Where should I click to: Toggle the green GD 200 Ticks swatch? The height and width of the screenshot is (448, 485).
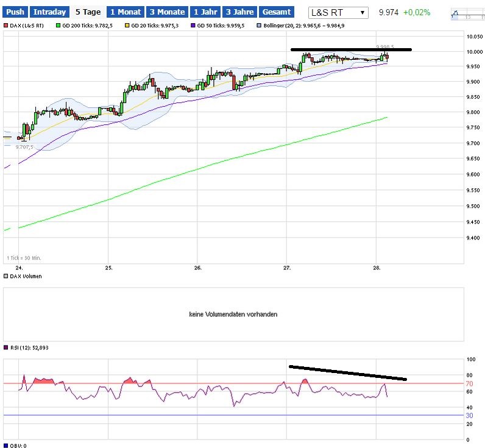pyautogui.click(x=58, y=26)
